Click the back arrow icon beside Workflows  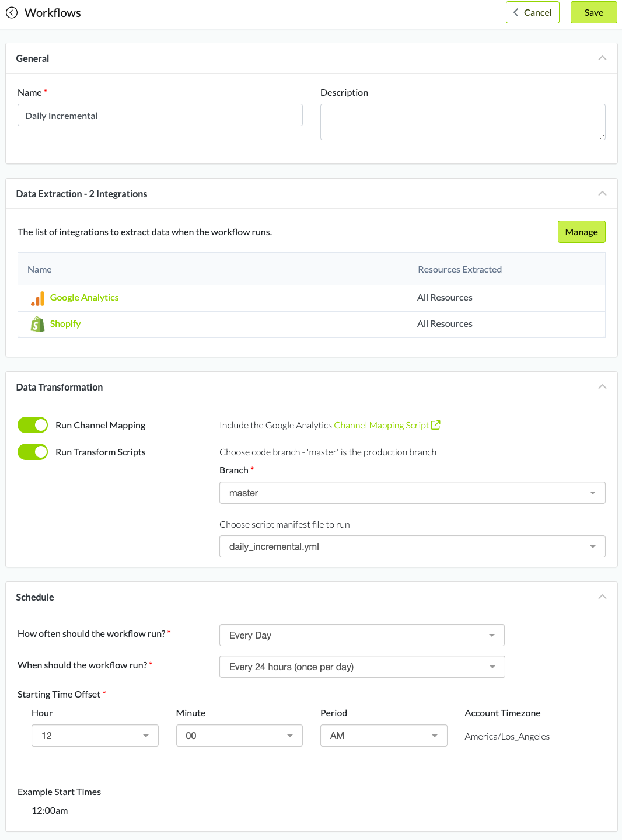tap(12, 13)
